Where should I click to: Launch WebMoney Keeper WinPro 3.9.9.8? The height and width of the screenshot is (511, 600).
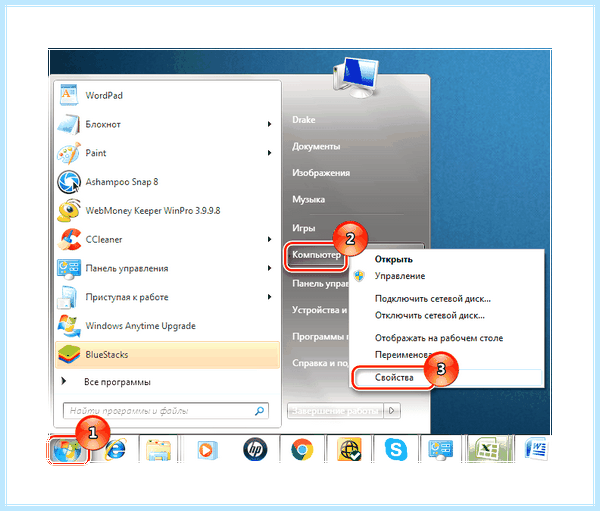tap(167, 211)
